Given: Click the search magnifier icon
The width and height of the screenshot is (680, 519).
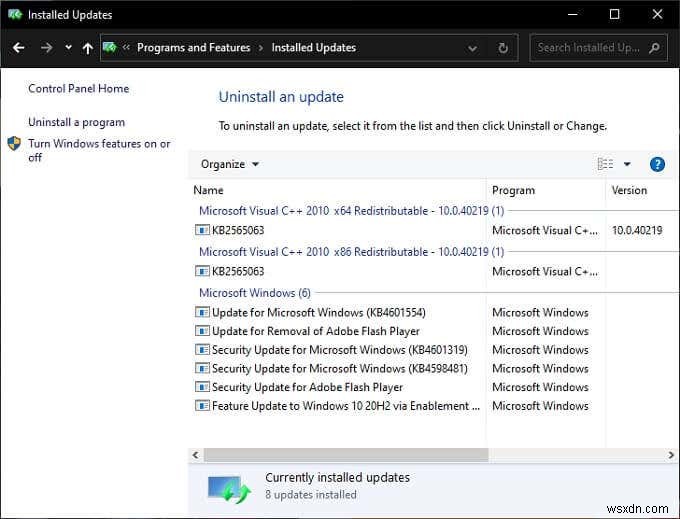Looking at the screenshot, I should tap(654, 48).
